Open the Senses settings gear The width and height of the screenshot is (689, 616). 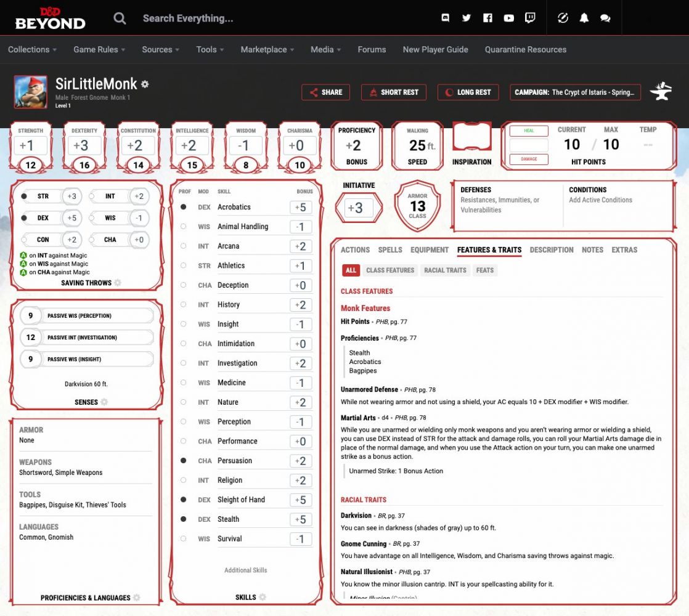[x=104, y=402]
